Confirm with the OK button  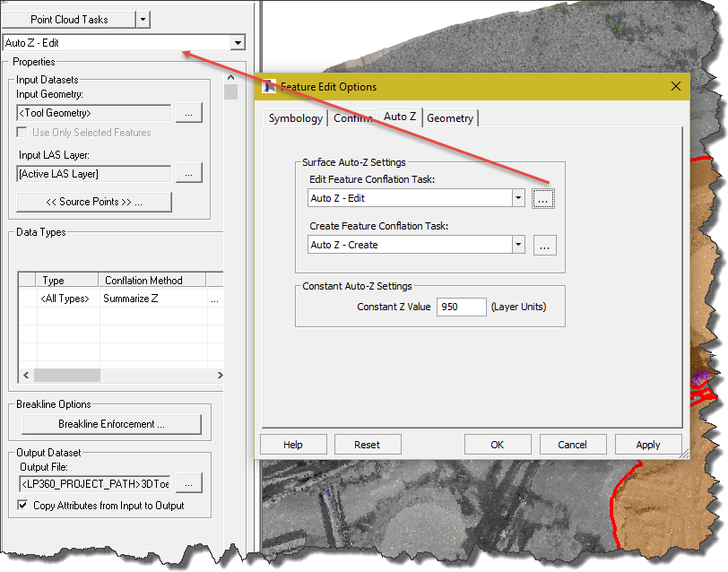(x=498, y=445)
